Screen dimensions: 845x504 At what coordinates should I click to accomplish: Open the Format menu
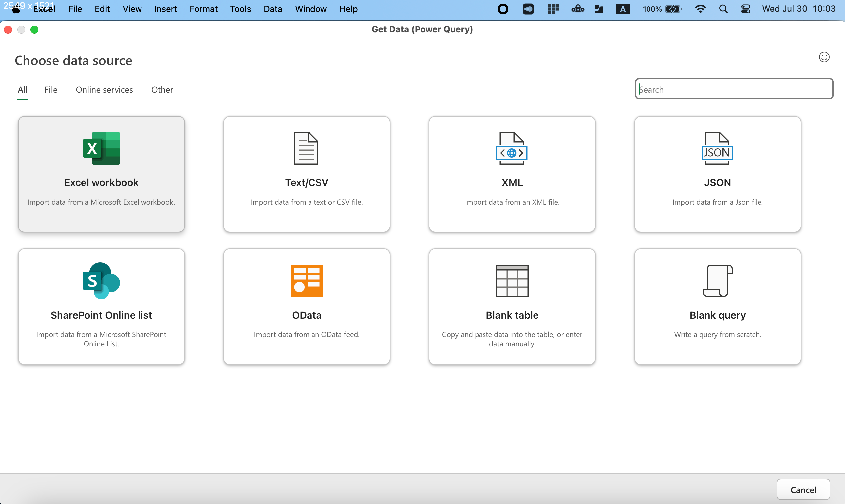203,9
